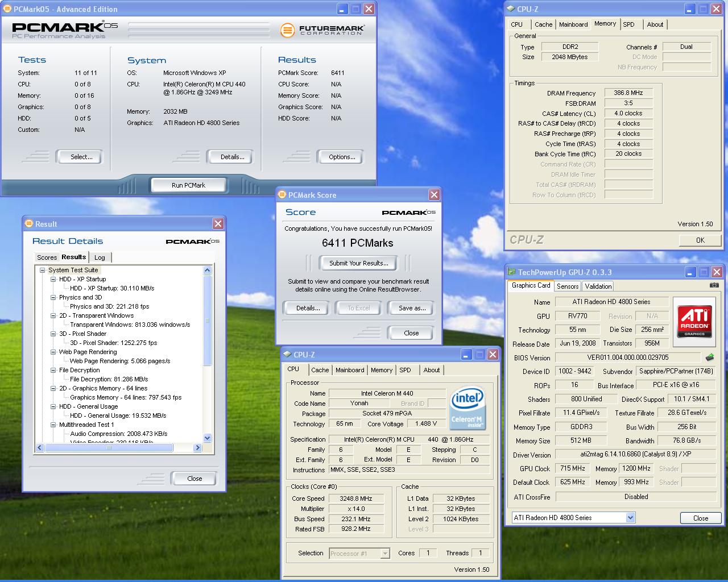
Task: Click Submit Your Results... button
Action: point(358,263)
